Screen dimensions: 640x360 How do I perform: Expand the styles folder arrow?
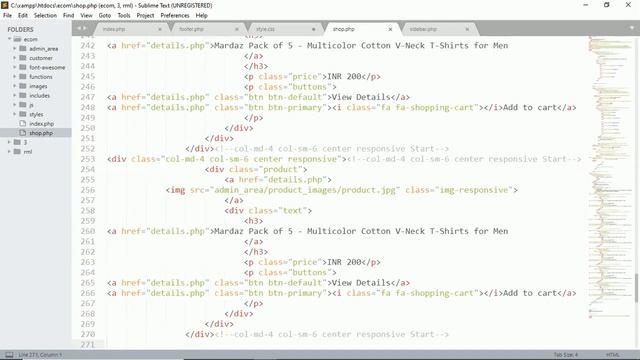15,114
